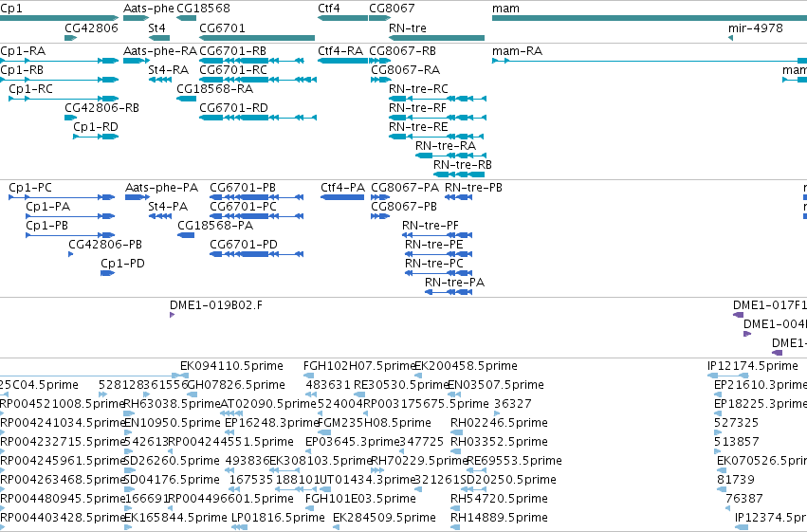807x532 pixels.
Task: Select the RN-tre-RA transcript
Action: (x=450, y=156)
